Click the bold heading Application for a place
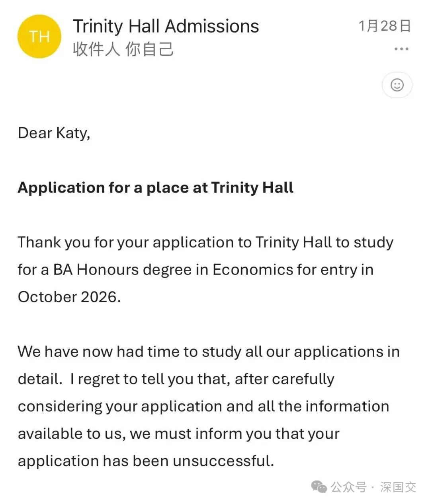 click(x=156, y=187)
